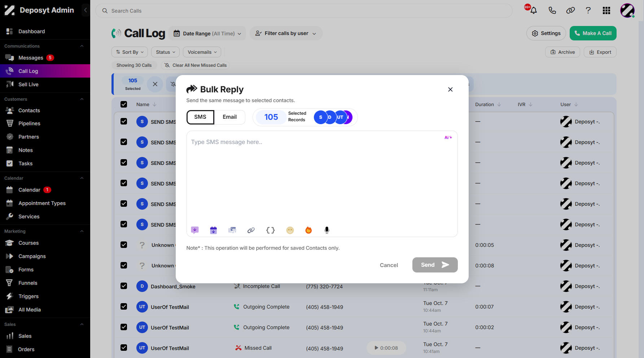Open the Status filter dropdown

coord(166,52)
